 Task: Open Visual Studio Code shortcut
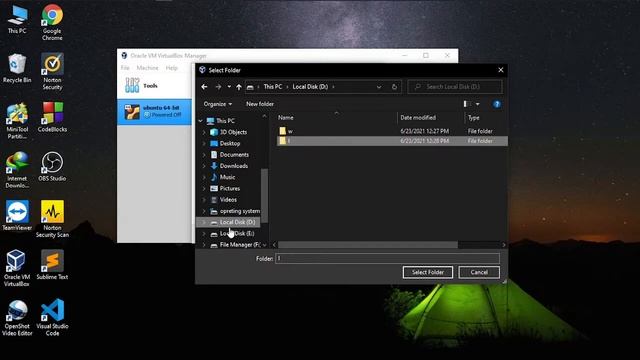52,318
